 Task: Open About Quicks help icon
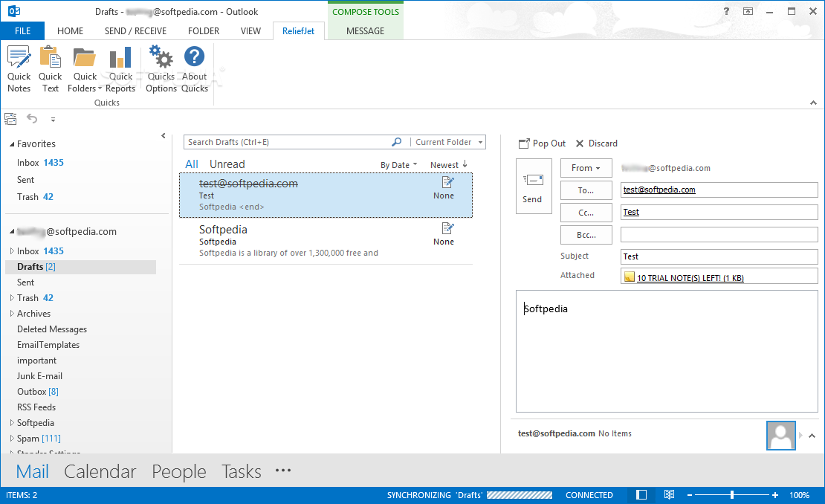tap(195, 69)
